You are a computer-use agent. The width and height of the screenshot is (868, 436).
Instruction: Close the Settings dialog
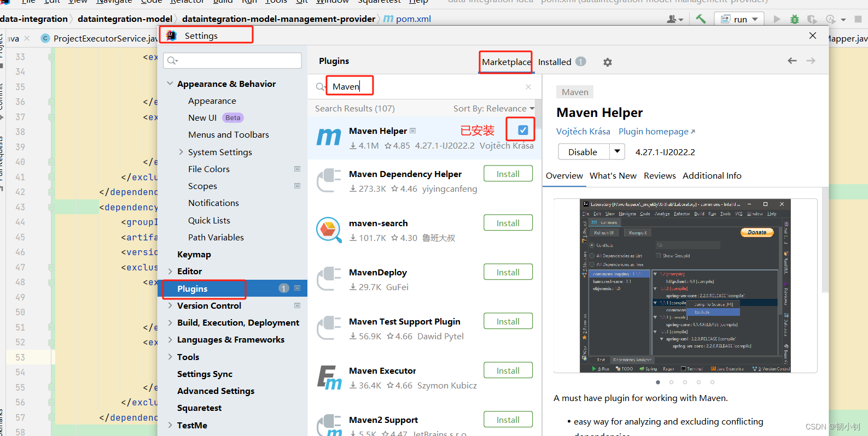tap(813, 36)
